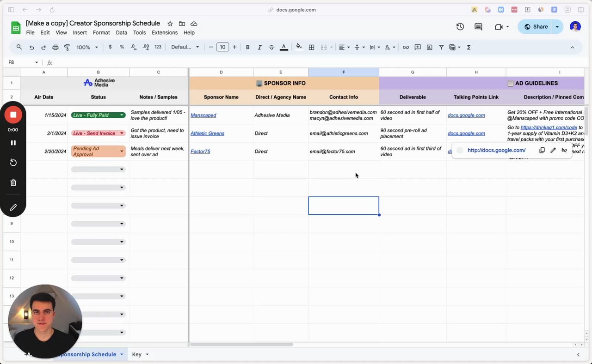Toggle italic formatting
This screenshot has width=592, height=364.
[x=259, y=47]
